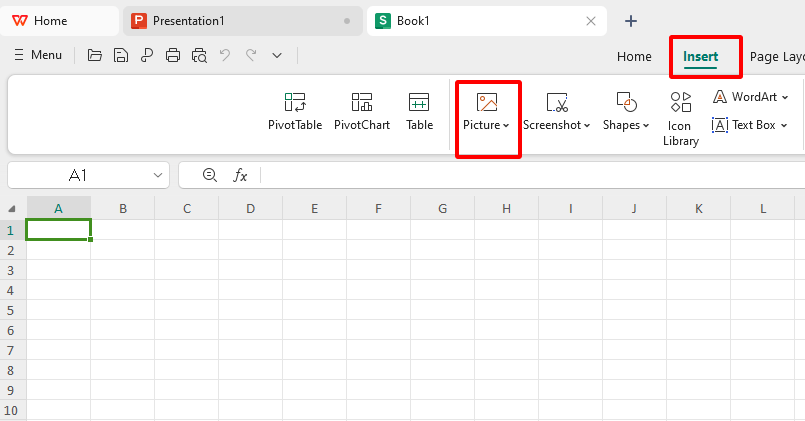Select column H header
The height and width of the screenshot is (421, 805).
coord(506,208)
